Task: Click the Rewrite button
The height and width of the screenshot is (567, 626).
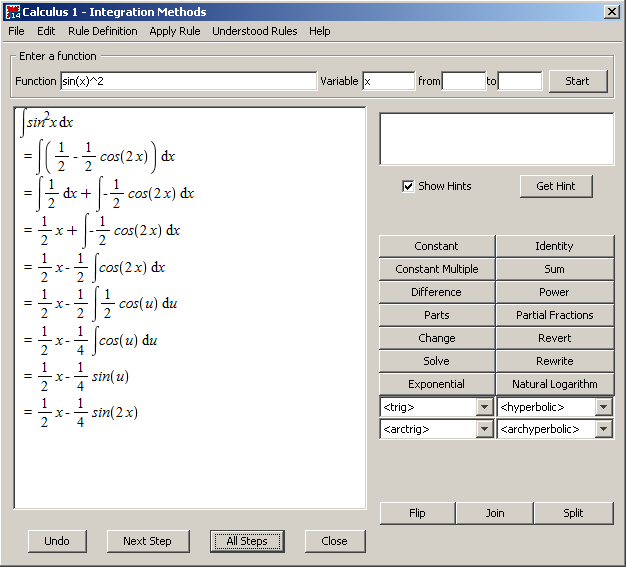Action: tap(554, 361)
